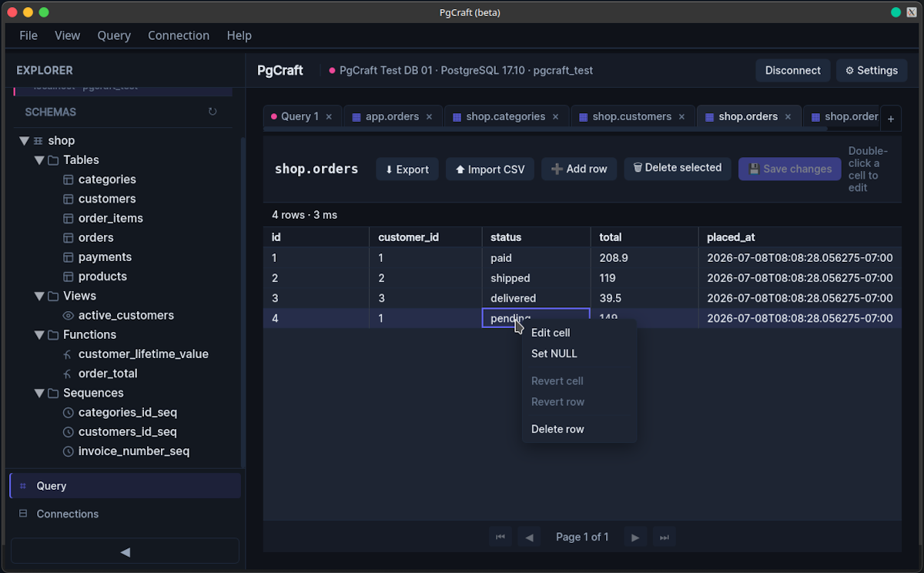The height and width of the screenshot is (573, 924).
Task: Click the customers table icon in explorer
Action: coord(68,199)
